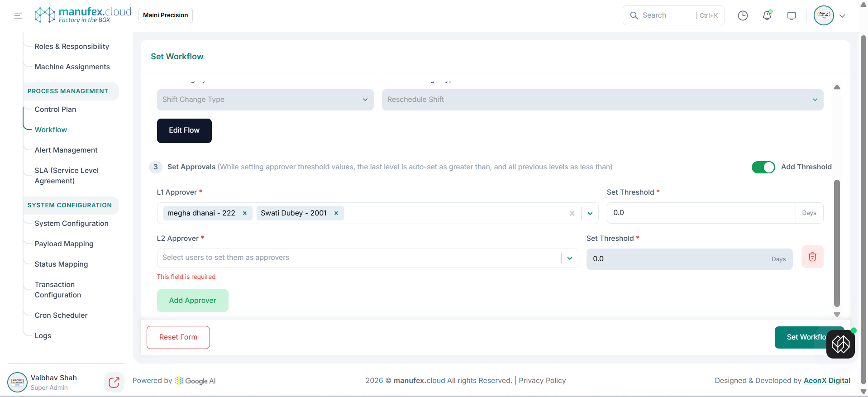
Task: Remove megha dhanai - 222 tag
Action: pos(245,213)
